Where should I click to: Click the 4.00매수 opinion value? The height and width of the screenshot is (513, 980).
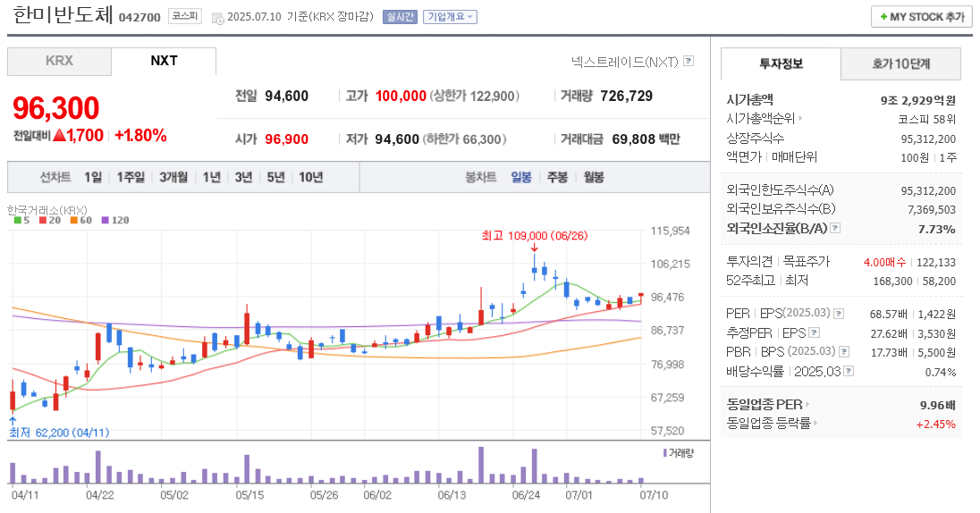pos(884,263)
